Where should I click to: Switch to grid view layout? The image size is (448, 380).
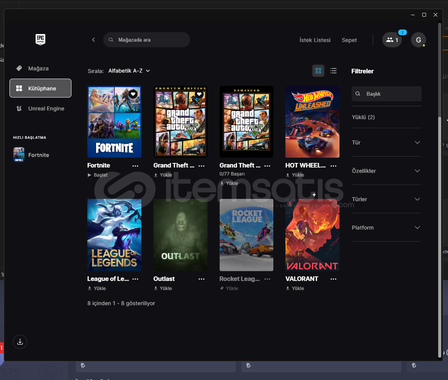pyautogui.click(x=318, y=71)
